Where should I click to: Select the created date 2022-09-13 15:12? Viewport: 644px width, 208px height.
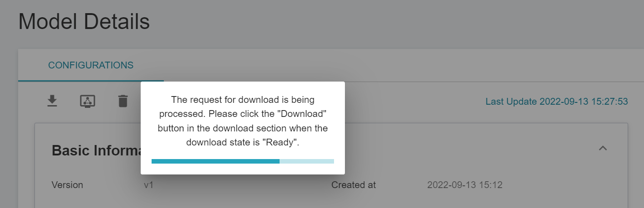click(465, 185)
